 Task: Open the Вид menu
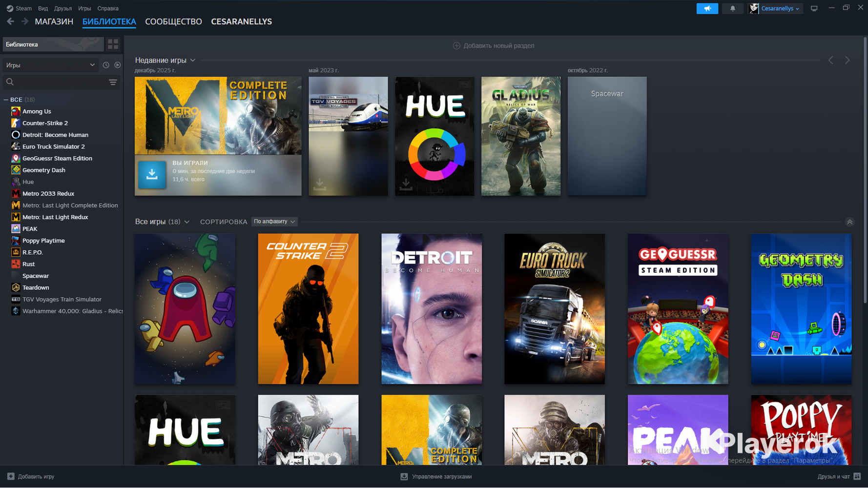click(x=43, y=8)
